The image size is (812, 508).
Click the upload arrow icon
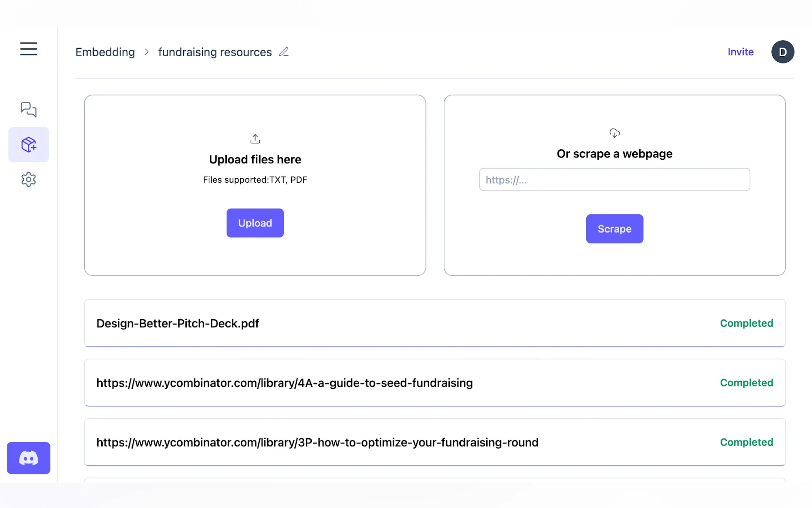click(x=255, y=139)
